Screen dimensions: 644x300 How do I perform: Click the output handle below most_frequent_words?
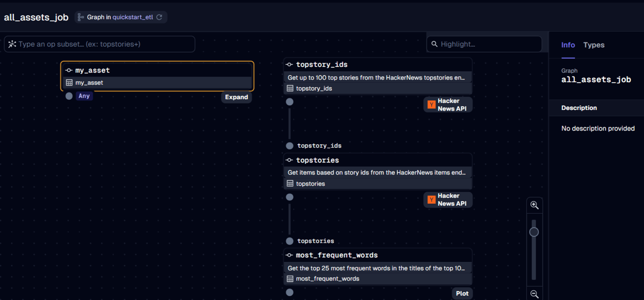click(x=289, y=292)
